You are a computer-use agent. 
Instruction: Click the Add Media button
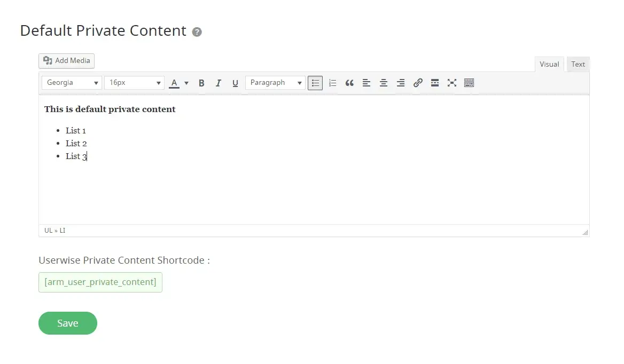point(67,61)
